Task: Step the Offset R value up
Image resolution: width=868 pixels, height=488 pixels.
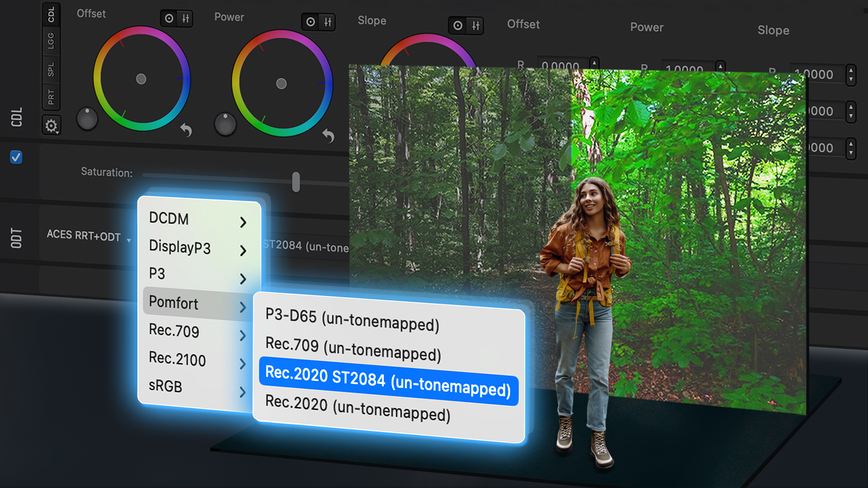Action: point(594,62)
